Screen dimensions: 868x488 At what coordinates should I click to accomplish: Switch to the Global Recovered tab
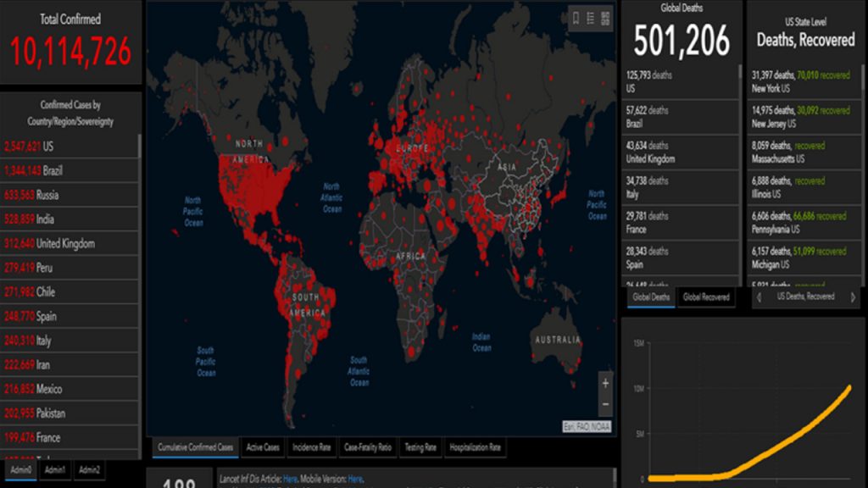click(x=706, y=297)
